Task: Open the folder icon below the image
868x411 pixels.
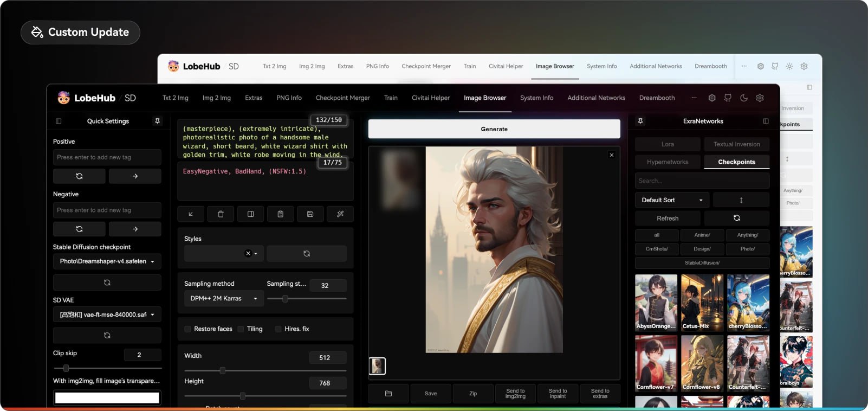Action: tap(388, 394)
